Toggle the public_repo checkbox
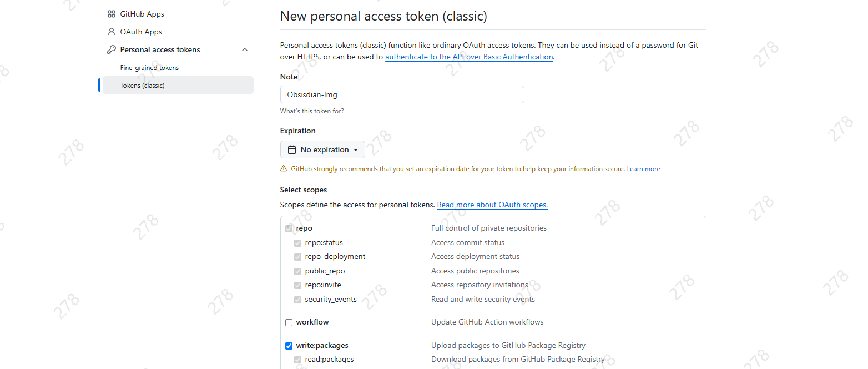The width and height of the screenshot is (868, 369). point(297,271)
